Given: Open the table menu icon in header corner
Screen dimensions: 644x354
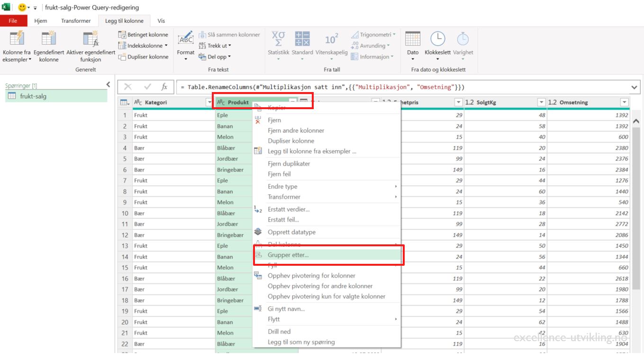Looking at the screenshot, I should click(x=125, y=102).
